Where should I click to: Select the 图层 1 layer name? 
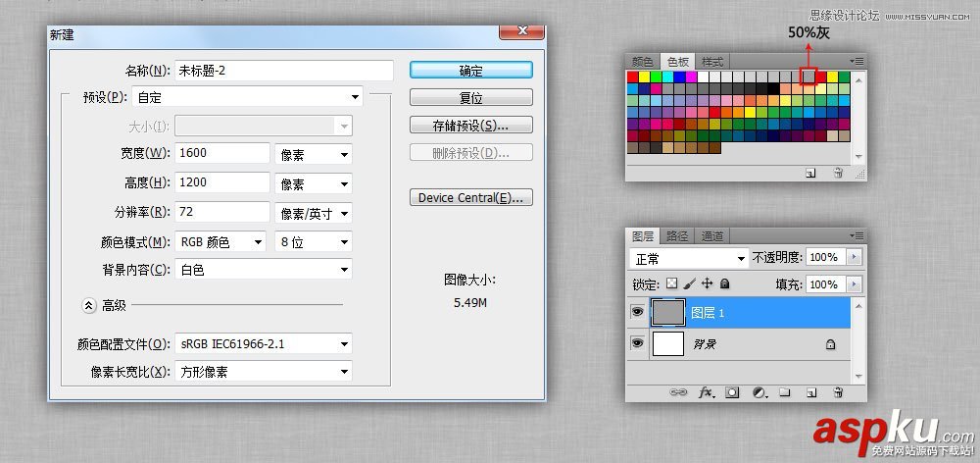click(707, 313)
